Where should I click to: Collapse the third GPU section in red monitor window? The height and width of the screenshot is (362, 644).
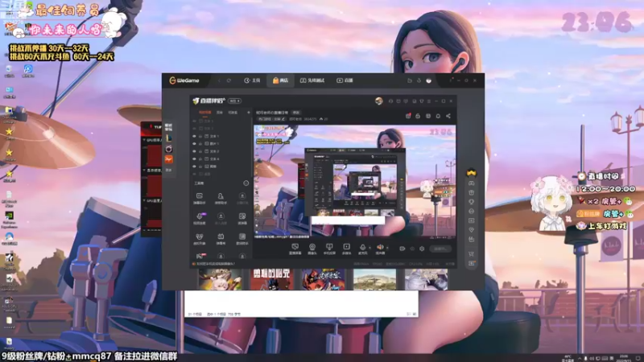(x=144, y=200)
